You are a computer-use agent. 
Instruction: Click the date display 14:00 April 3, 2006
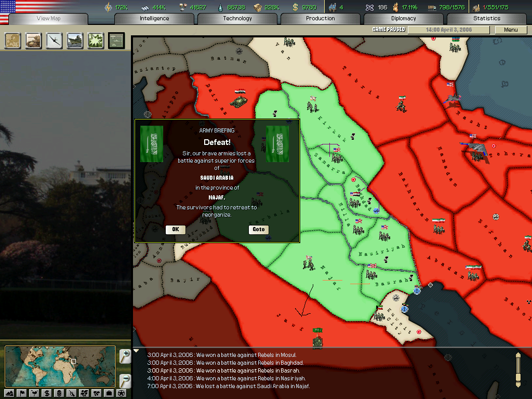tap(448, 30)
